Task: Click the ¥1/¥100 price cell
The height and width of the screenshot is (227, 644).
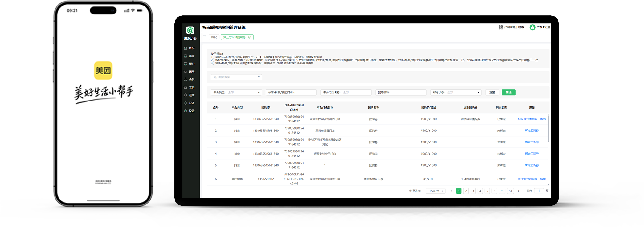Action: coord(429,179)
